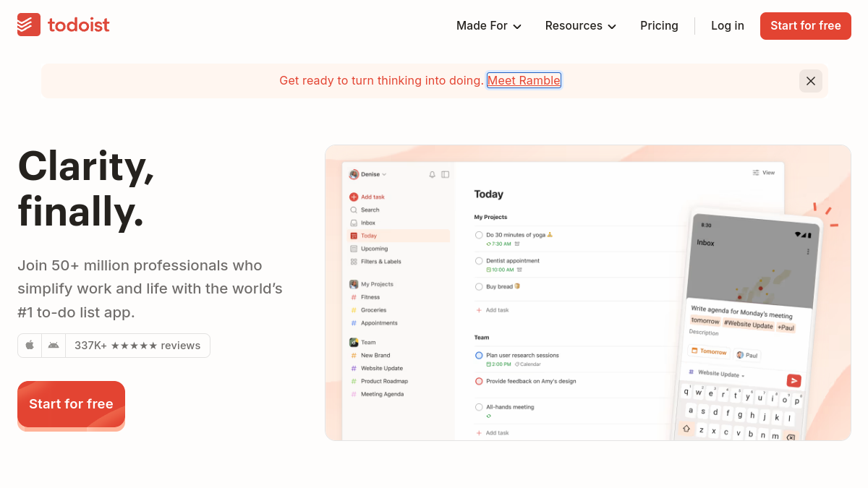The image size is (868, 488).
Task: Click the #Website Update tag in the phone task
Action: click(749, 325)
